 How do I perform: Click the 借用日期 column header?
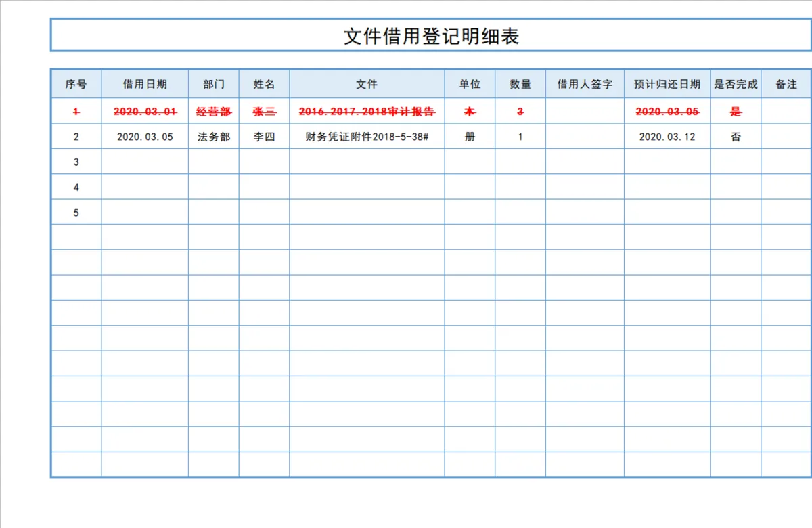point(145,84)
